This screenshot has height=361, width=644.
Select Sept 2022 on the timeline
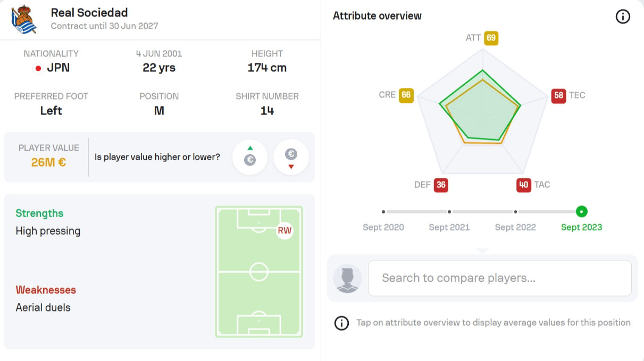point(515,212)
